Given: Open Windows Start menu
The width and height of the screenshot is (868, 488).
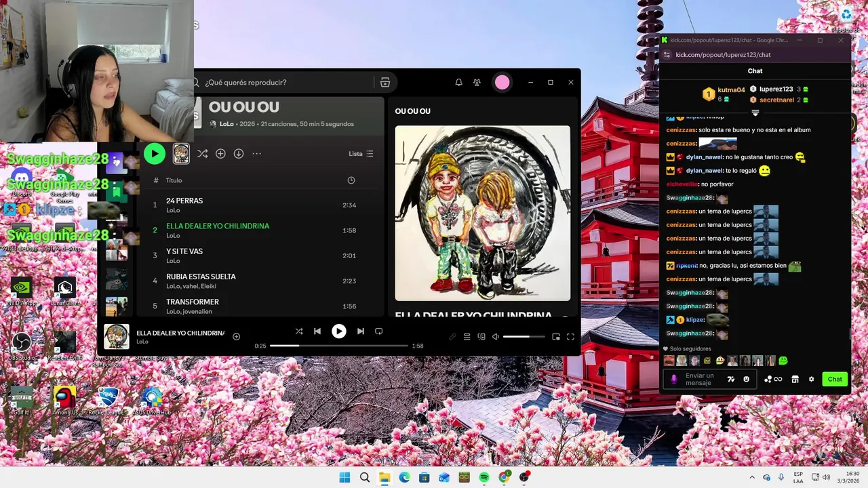Looking at the screenshot, I should [344, 477].
